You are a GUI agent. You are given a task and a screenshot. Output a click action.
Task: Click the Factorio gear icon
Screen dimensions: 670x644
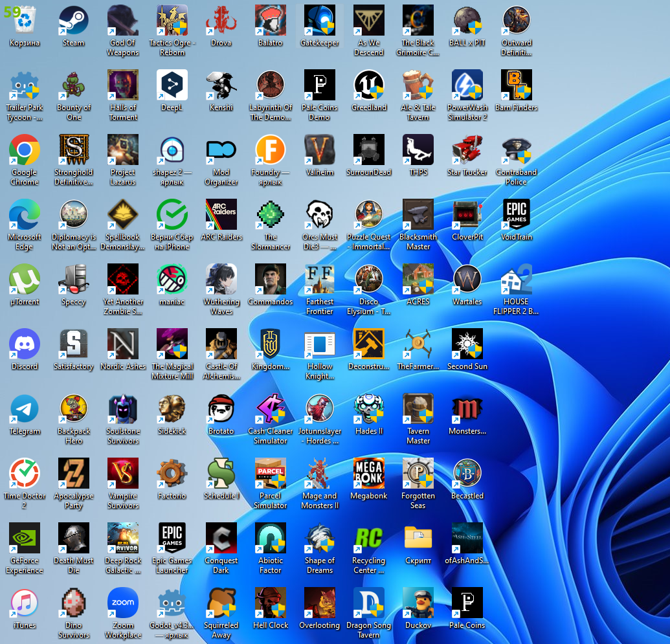click(x=172, y=474)
